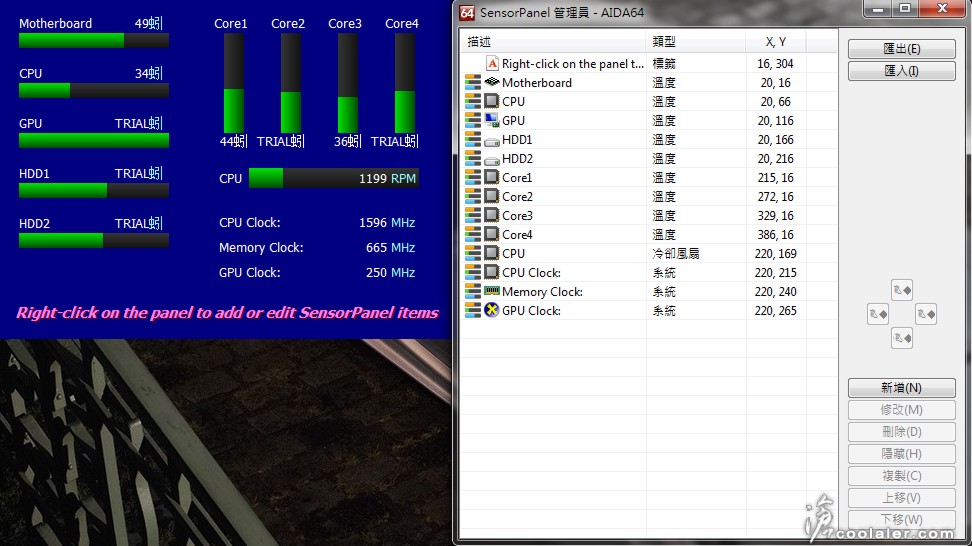Click the right arrow move button

click(926, 314)
